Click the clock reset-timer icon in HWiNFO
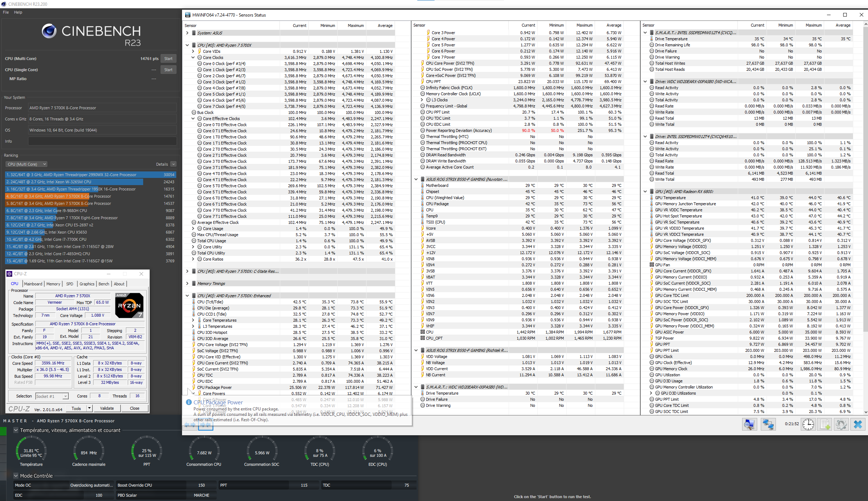Screen dimensions: 868x501 (x=808, y=424)
